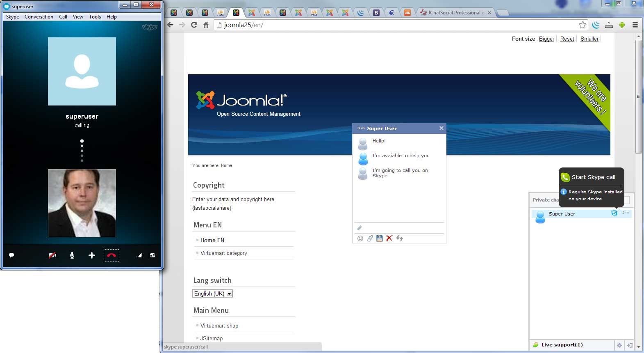
Task: Switch to the tab with the B icon
Action: [x=376, y=13]
